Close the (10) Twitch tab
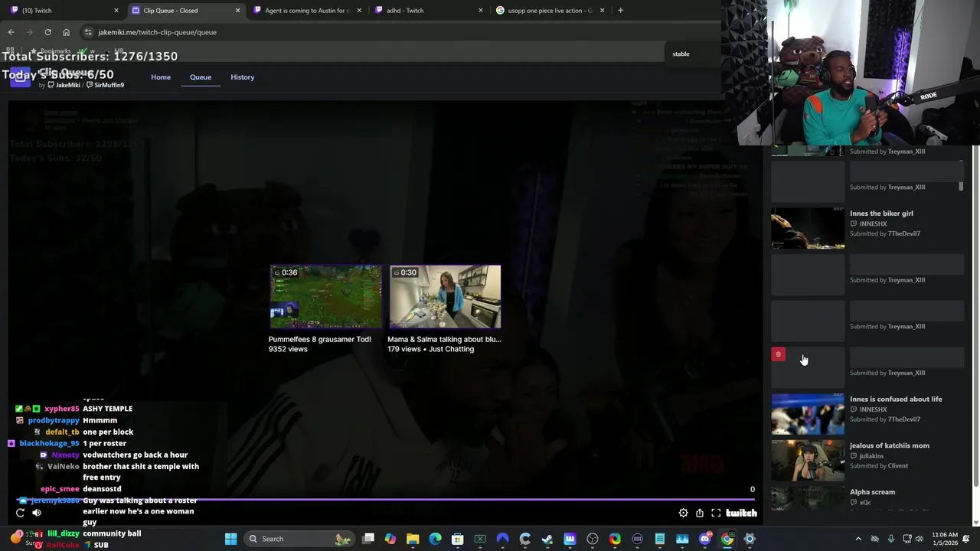 point(116,10)
